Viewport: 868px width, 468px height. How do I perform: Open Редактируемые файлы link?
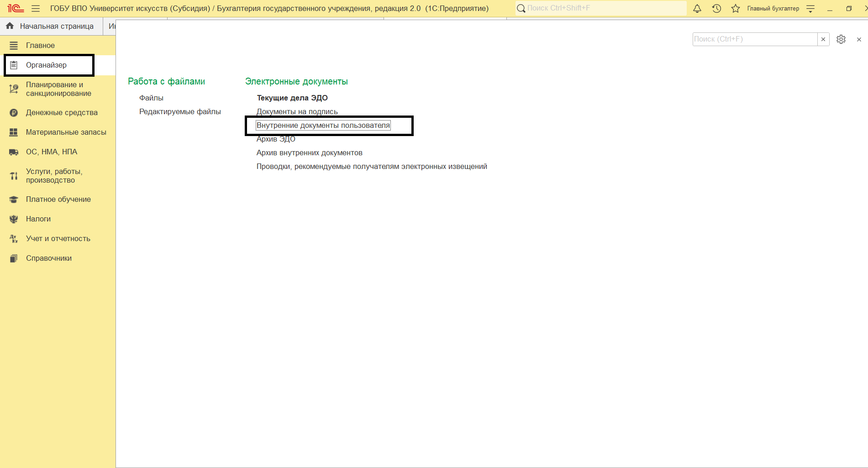click(x=180, y=112)
